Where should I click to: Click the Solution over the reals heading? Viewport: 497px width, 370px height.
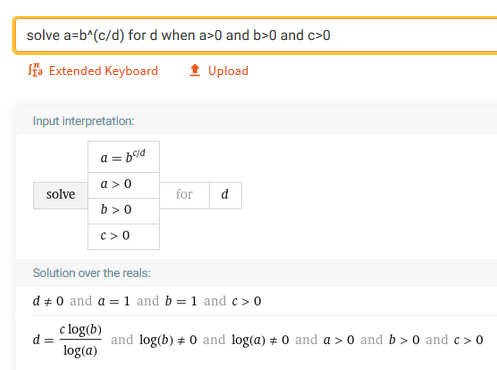92,273
